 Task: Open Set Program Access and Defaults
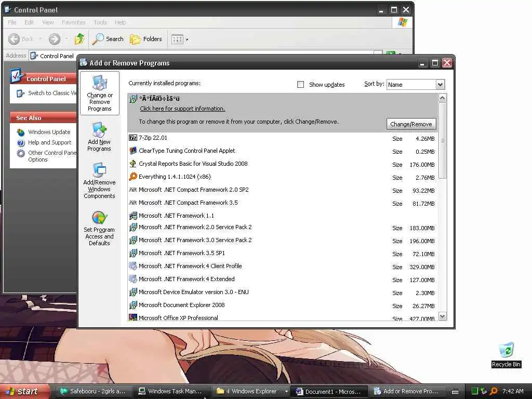99,228
